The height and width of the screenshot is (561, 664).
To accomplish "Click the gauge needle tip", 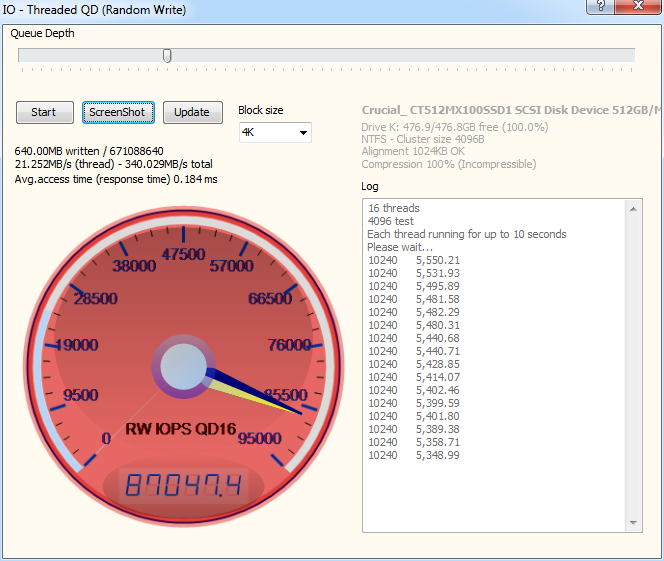I will tap(300, 414).
